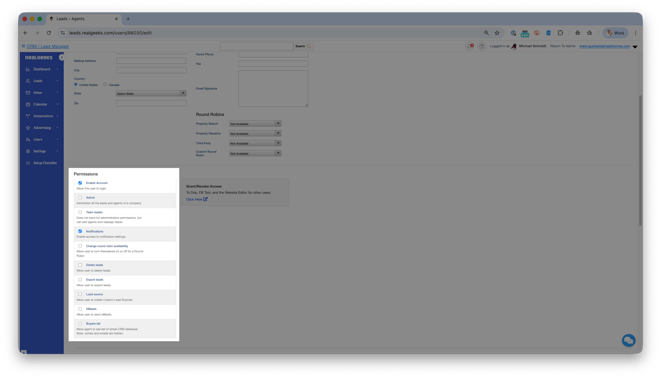This screenshot has height=378, width=661.
Task: Go back in the browser
Action: [x=25, y=33]
